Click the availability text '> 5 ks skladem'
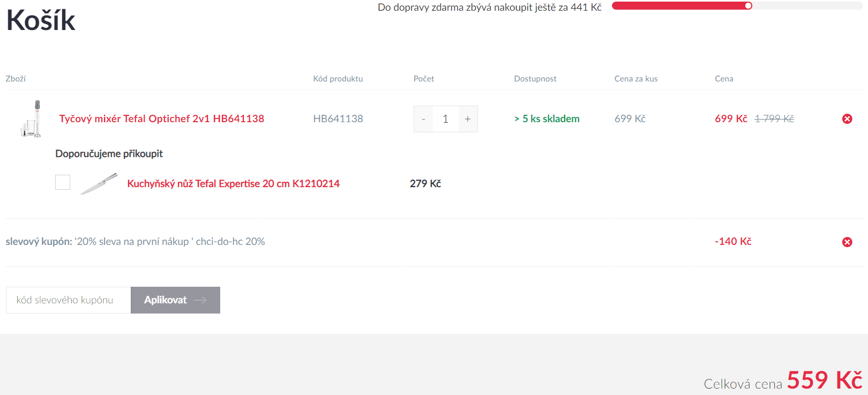 tap(547, 119)
